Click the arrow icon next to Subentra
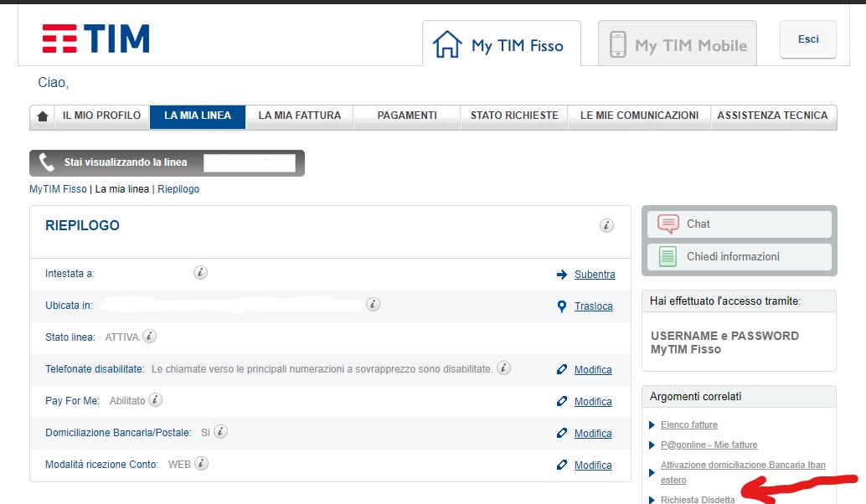This screenshot has height=504, width=866. click(x=562, y=275)
